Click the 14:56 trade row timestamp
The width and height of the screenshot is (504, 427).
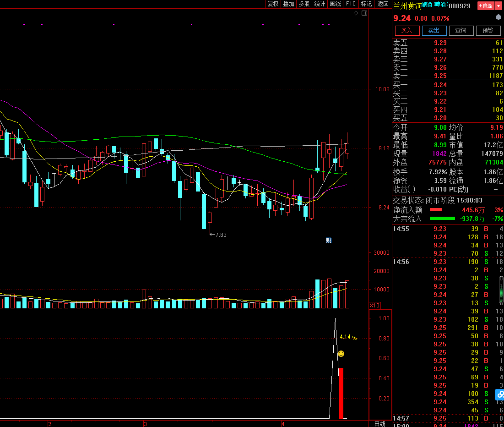(x=401, y=262)
